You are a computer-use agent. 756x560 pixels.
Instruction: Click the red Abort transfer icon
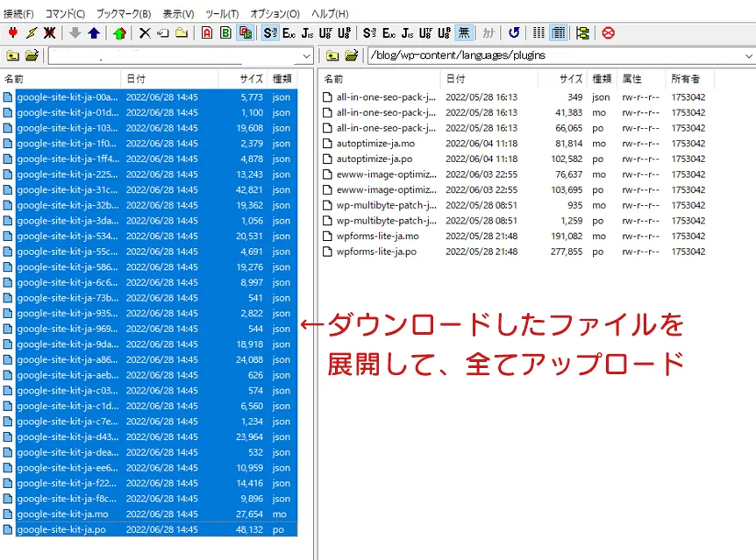[x=608, y=32]
